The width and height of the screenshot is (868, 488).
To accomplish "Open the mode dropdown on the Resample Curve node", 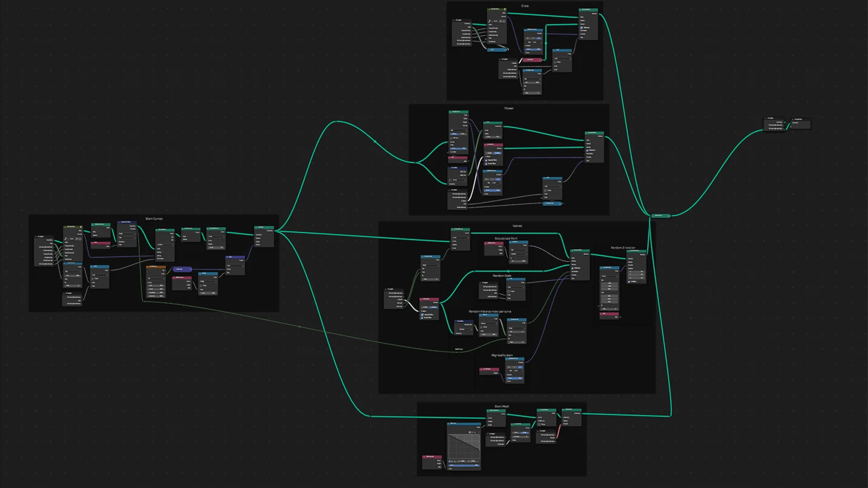I will tap(460, 237).
